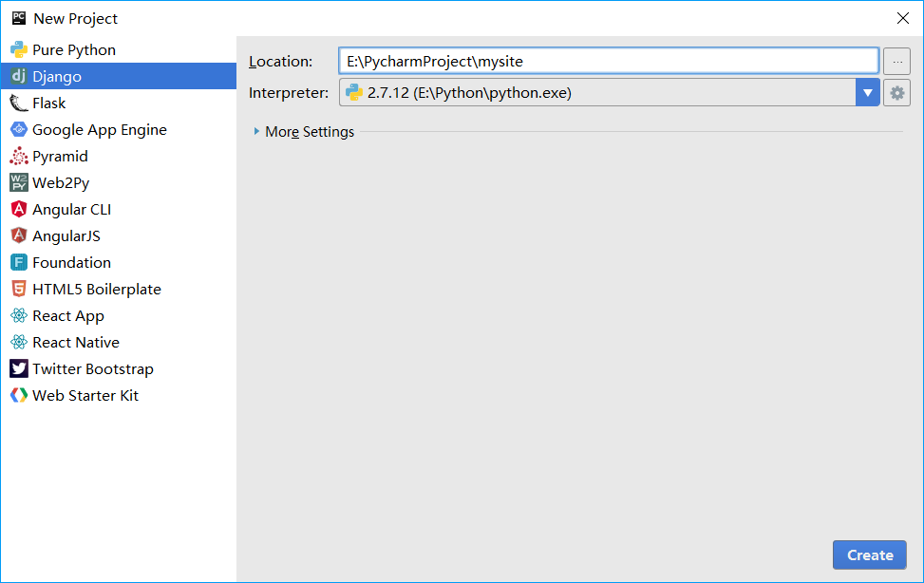
Task: Choose React Native project type
Action: [x=119, y=342]
